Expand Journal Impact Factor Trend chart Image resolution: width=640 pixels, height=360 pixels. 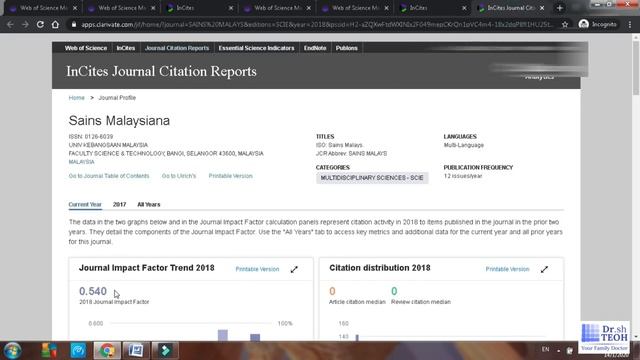click(294, 269)
